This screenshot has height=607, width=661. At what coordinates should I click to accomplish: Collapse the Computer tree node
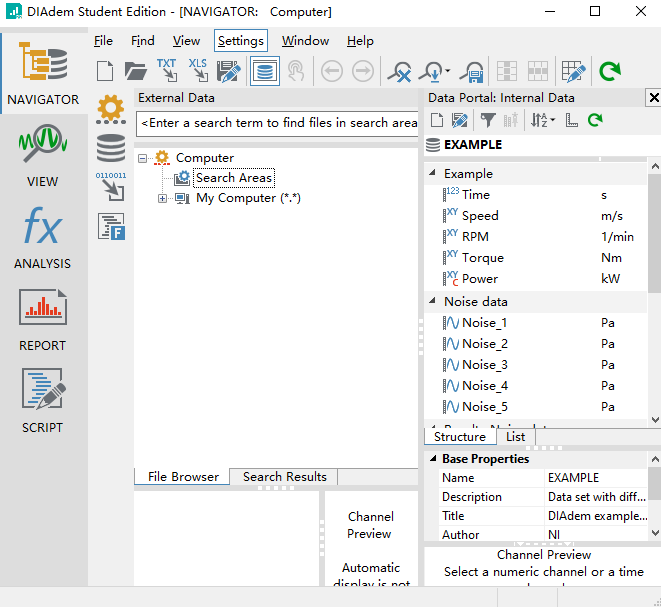click(x=143, y=158)
